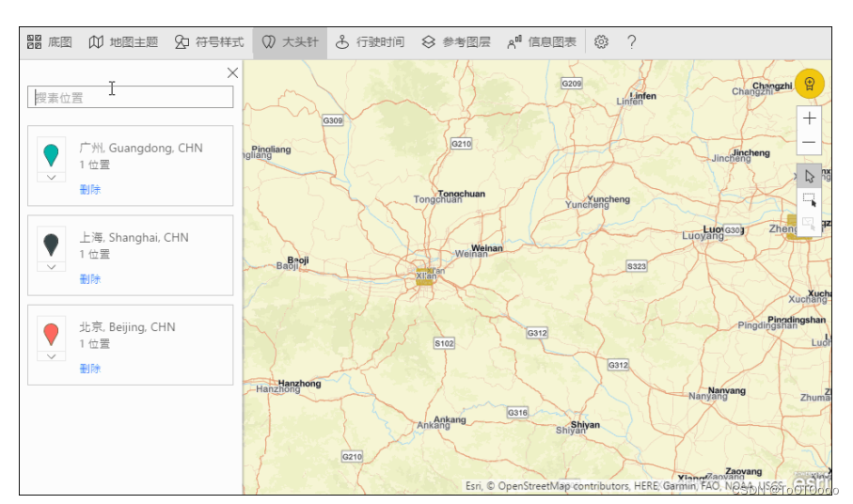Click the Baoji city label on map
Image resolution: width=853 pixels, height=504 pixels.
click(x=292, y=263)
